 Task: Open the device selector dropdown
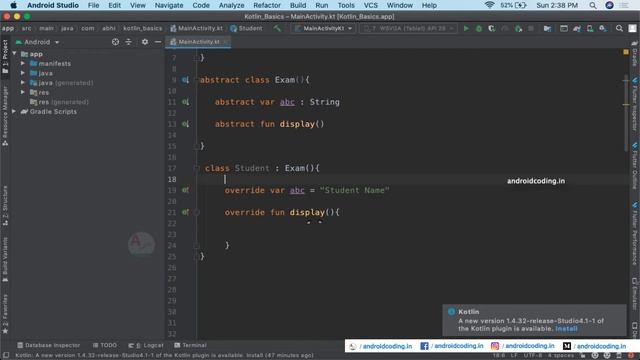click(x=408, y=29)
